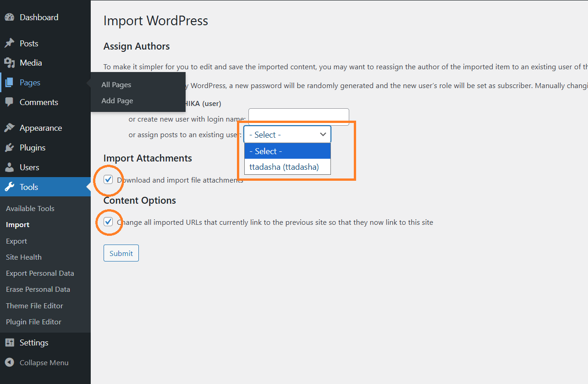Image resolution: width=588 pixels, height=384 pixels.
Task: Click the Posts pushpin icon
Action: tap(10, 44)
